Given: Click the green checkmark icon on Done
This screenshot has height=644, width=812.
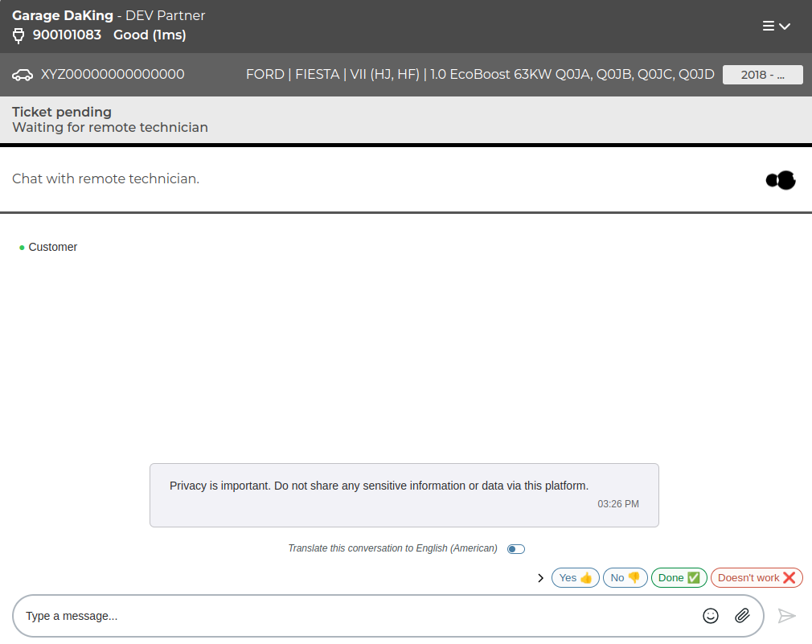Looking at the screenshot, I should click(x=695, y=577).
